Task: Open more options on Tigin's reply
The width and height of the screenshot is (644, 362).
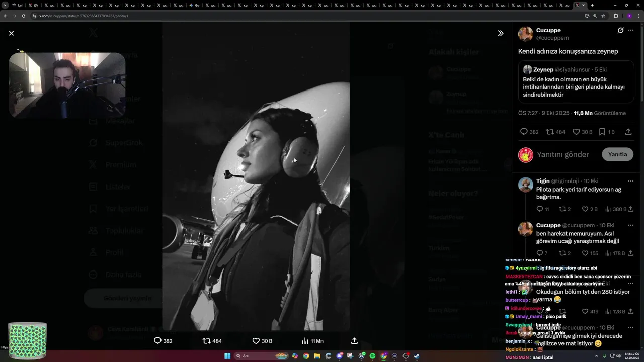Action: tap(630, 181)
